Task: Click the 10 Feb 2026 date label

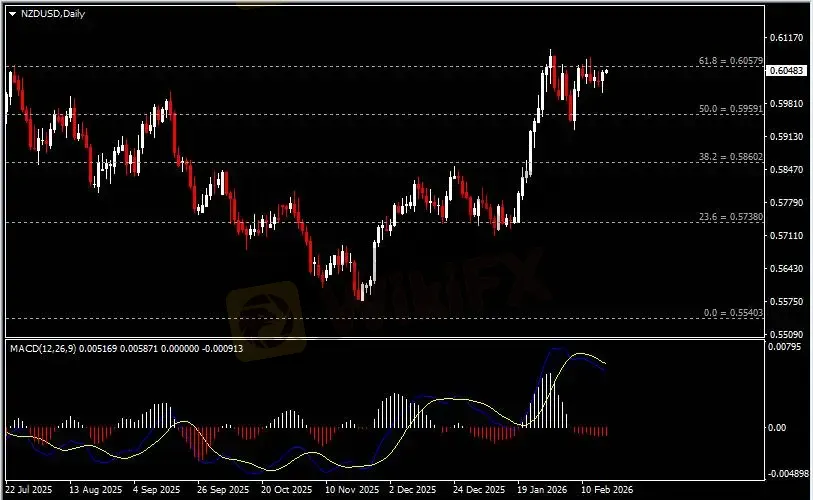Action: (x=607, y=489)
